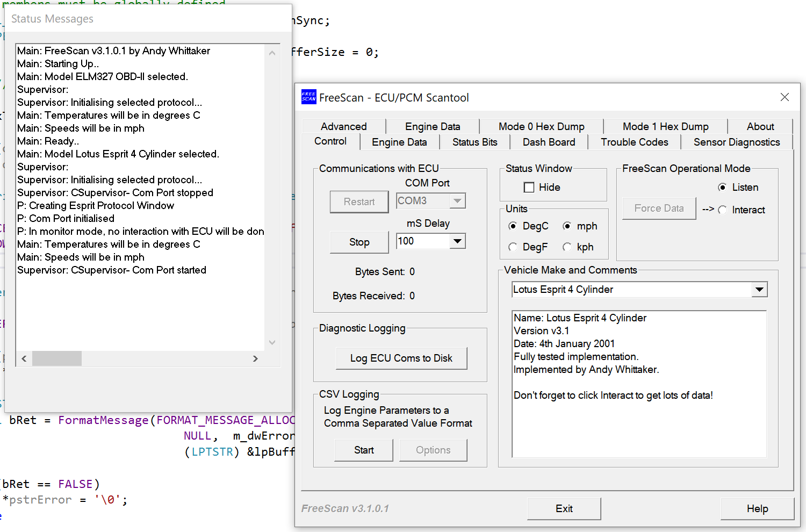Open the About tab
The image size is (806, 532).
[760, 126]
